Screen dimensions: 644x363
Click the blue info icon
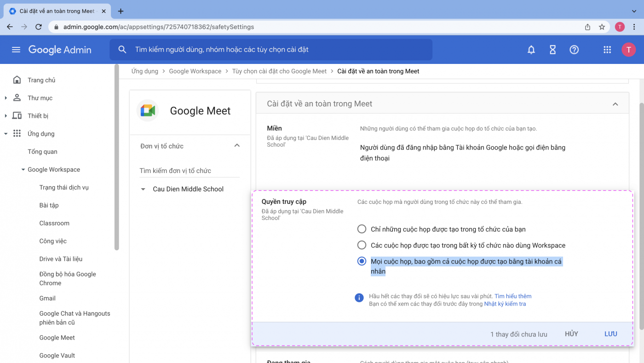pyautogui.click(x=359, y=298)
